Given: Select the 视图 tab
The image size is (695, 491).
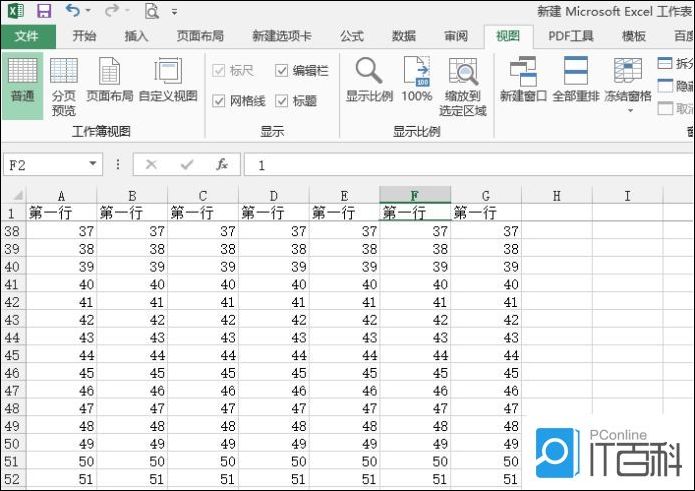Looking at the screenshot, I should [x=508, y=36].
